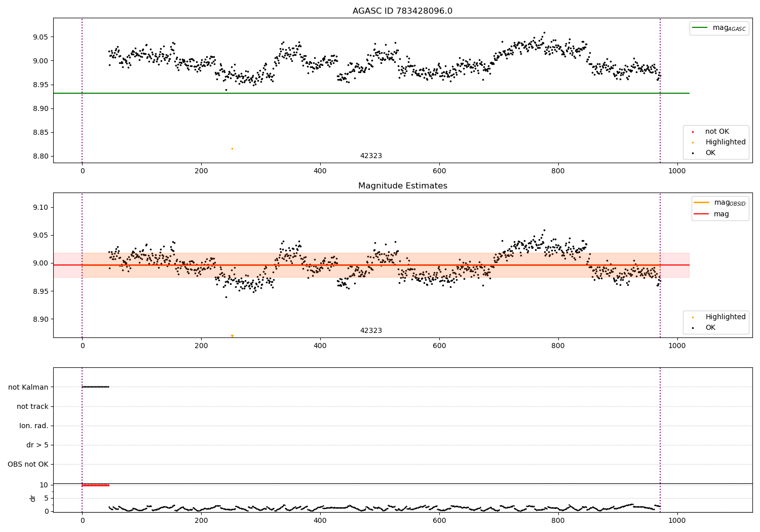
Task: Click x-tick '400' under Magnitude Estimates plot
Action: (x=320, y=346)
